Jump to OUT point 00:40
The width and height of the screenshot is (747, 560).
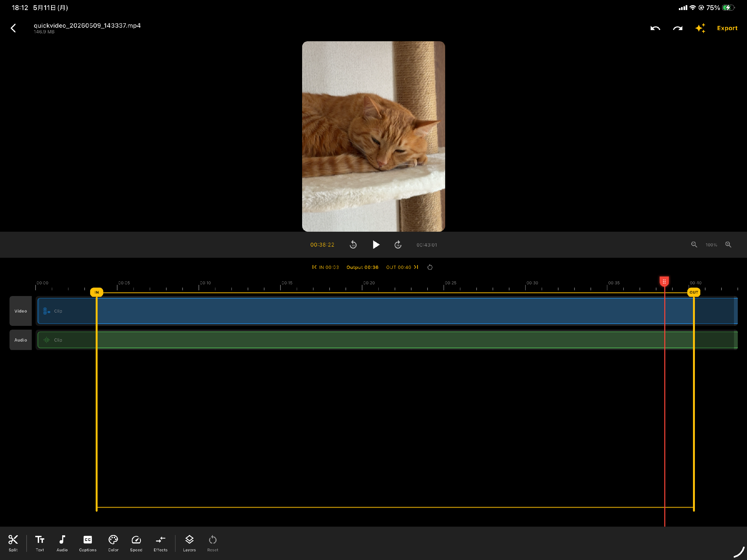402,267
